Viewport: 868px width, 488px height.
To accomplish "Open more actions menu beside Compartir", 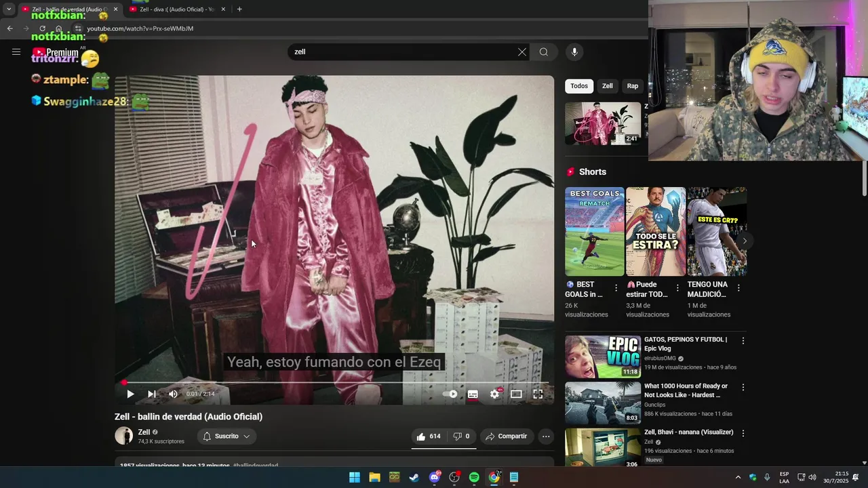I will (x=546, y=436).
